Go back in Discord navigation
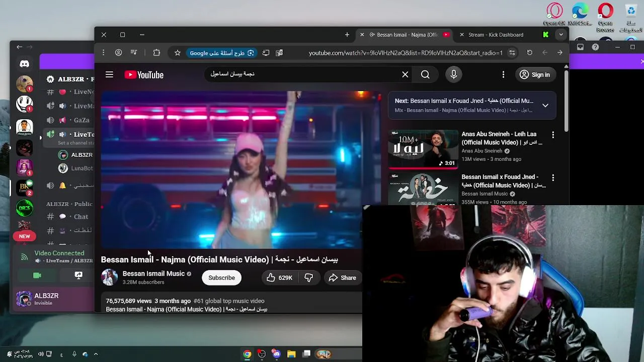 [x=19, y=47]
